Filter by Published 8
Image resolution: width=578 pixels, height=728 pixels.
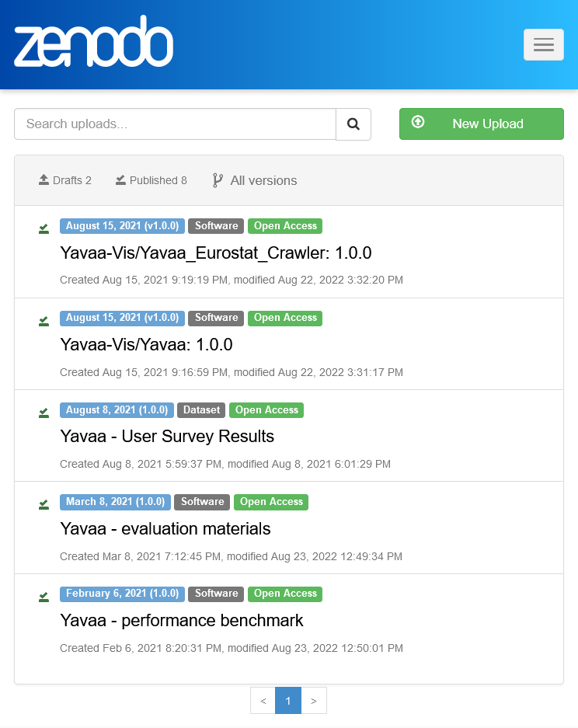click(151, 180)
